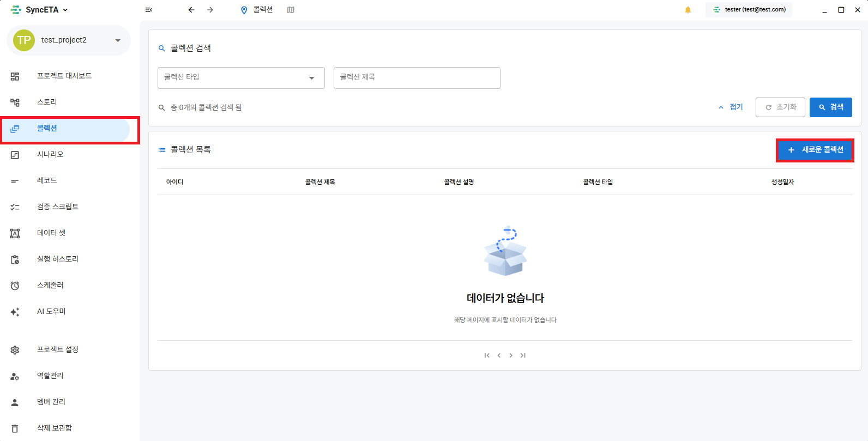Click the back navigation arrow
Viewport: 868px width, 441px height.
pos(191,10)
